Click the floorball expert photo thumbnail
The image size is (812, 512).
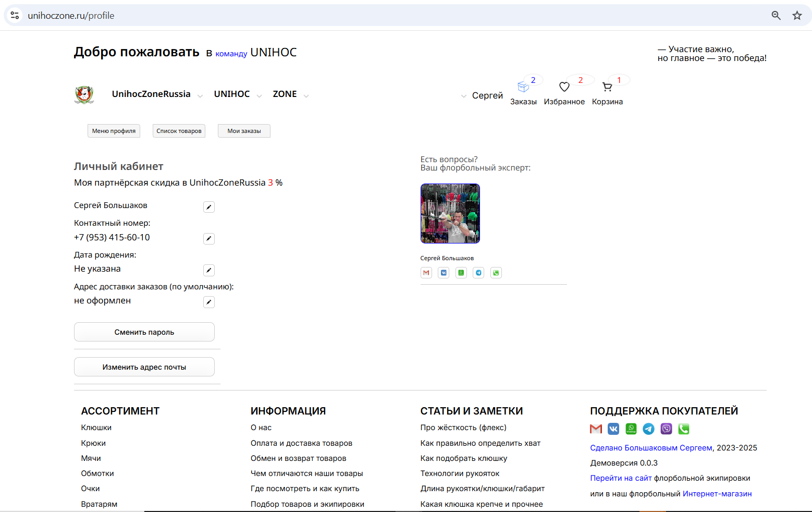pos(450,213)
